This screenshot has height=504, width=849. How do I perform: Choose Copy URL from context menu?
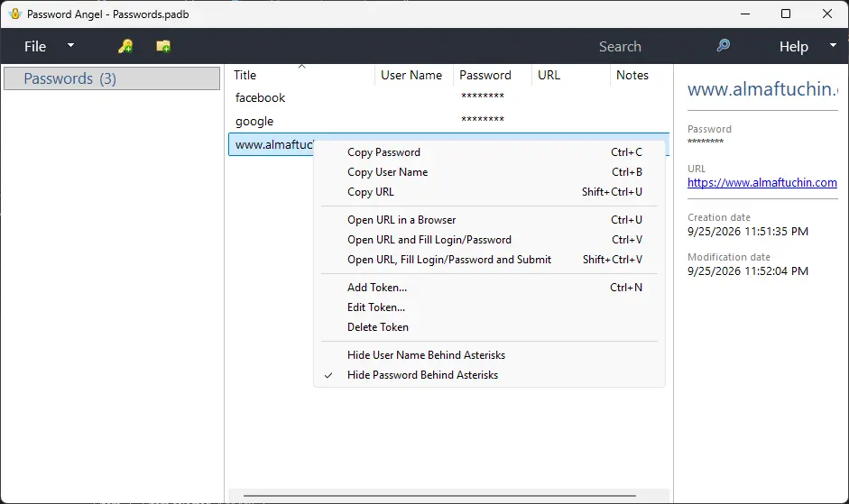click(x=489, y=192)
